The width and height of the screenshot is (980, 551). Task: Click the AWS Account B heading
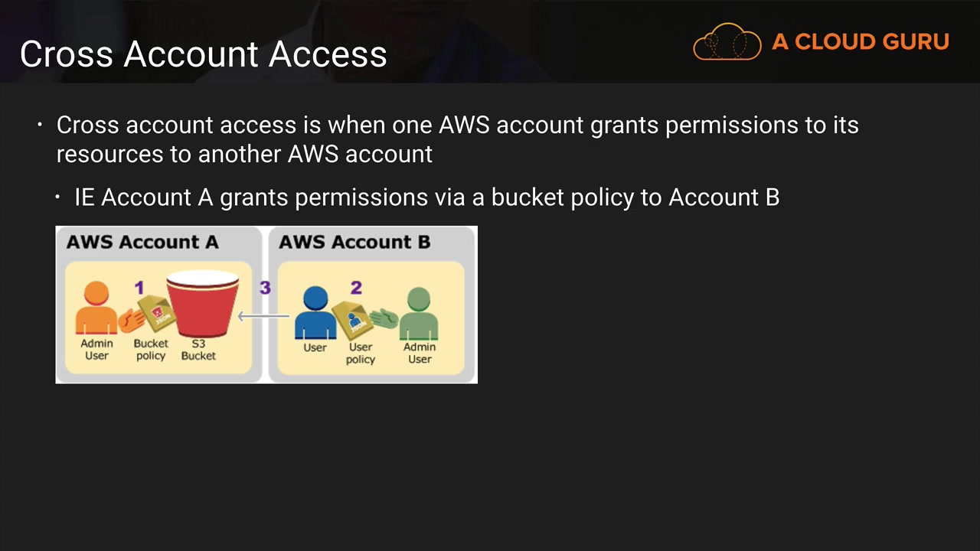[x=354, y=242]
